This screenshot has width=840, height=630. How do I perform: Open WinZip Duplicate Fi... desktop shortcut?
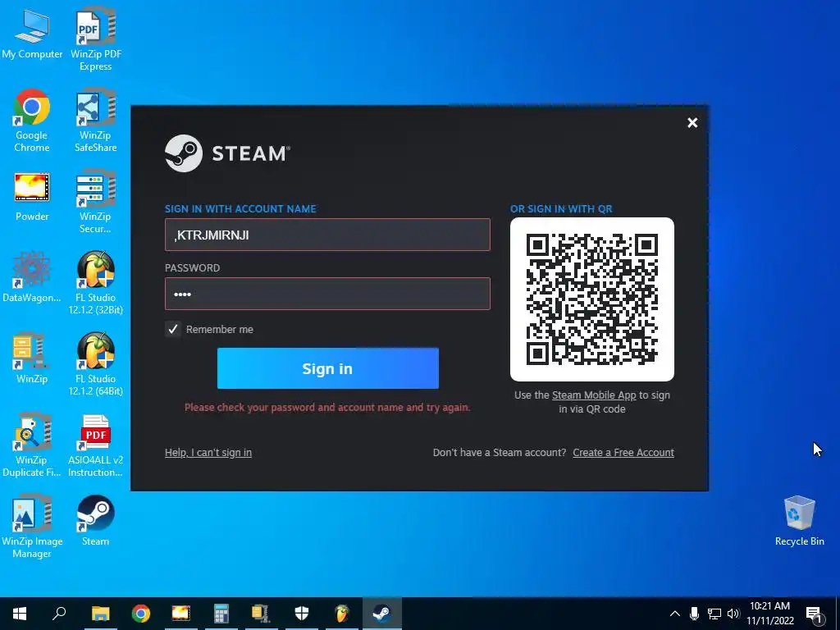click(32, 445)
